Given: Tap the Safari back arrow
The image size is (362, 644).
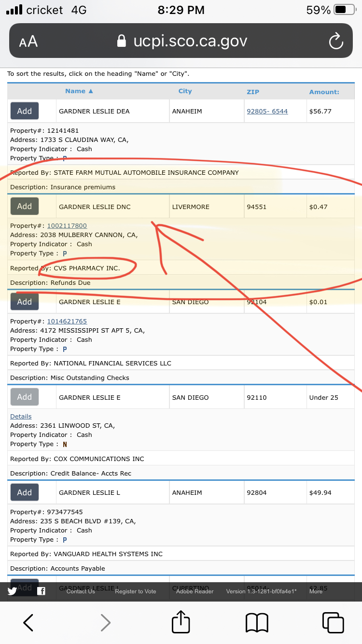Looking at the screenshot, I should 28,623.
